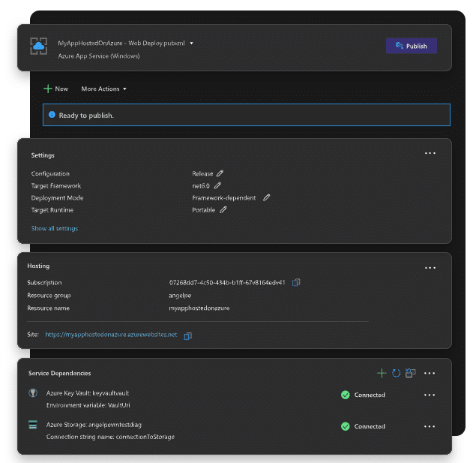Click the Publish button

411,46
